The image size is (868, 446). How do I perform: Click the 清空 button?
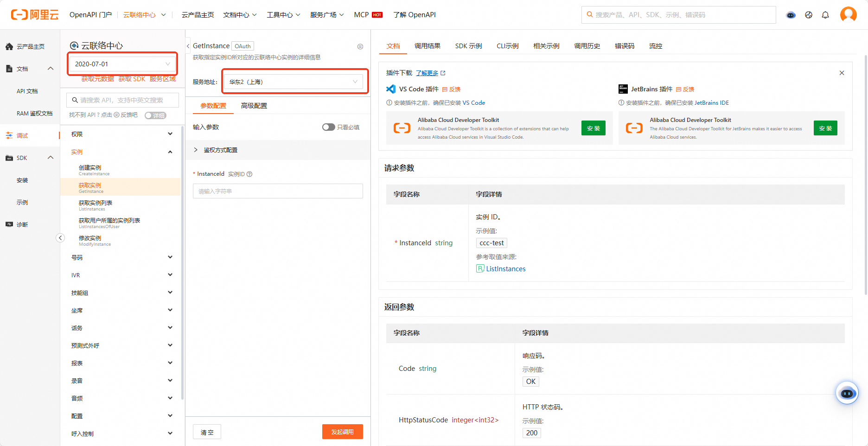(207, 432)
